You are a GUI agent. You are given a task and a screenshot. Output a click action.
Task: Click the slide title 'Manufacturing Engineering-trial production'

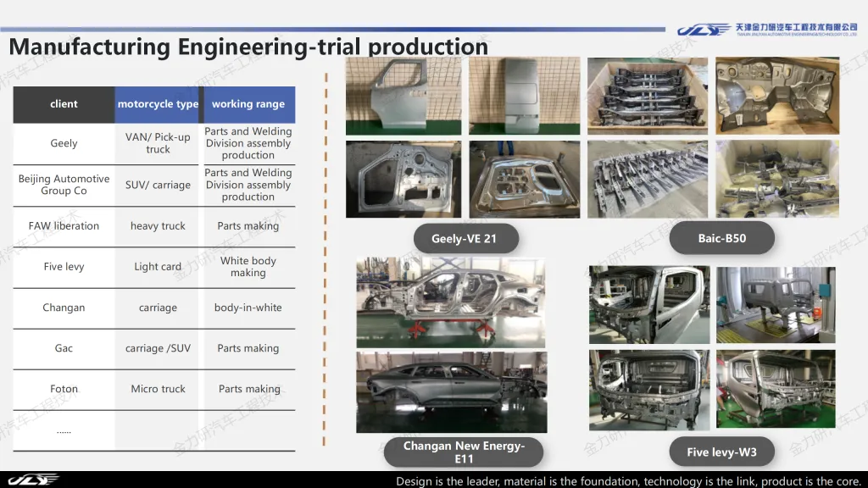[248, 47]
